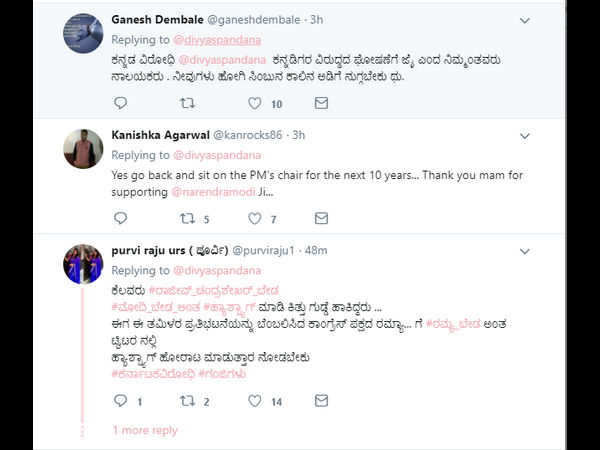Reply to Ganesh Dembale's tweet
The width and height of the screenshot is (600, 450).
(121, 103)
